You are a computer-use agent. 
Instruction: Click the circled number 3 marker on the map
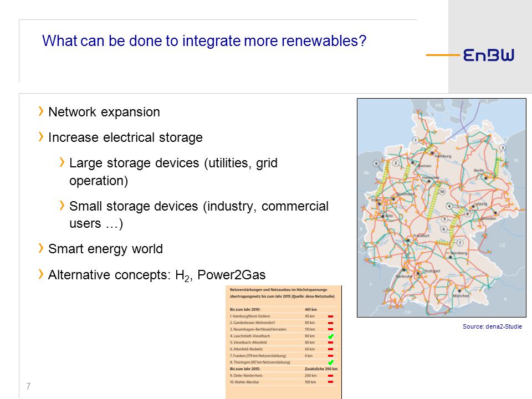(503, 147)
